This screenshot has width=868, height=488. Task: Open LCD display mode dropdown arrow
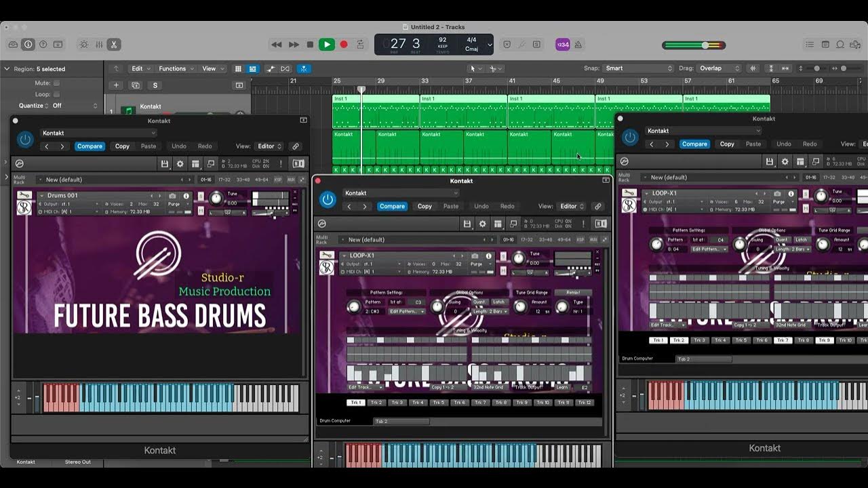click(x=490, y=45)
